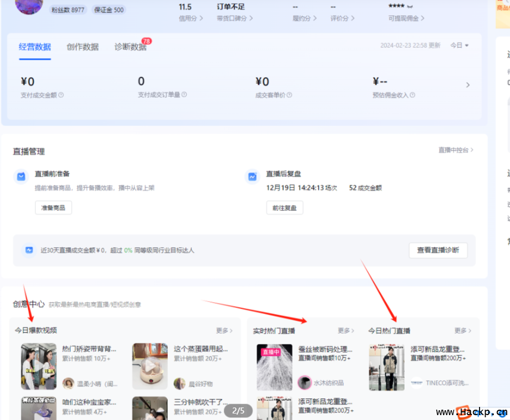Click the help icon beside 支付成交订单量
510x420 pixels.
pos(184,95)
